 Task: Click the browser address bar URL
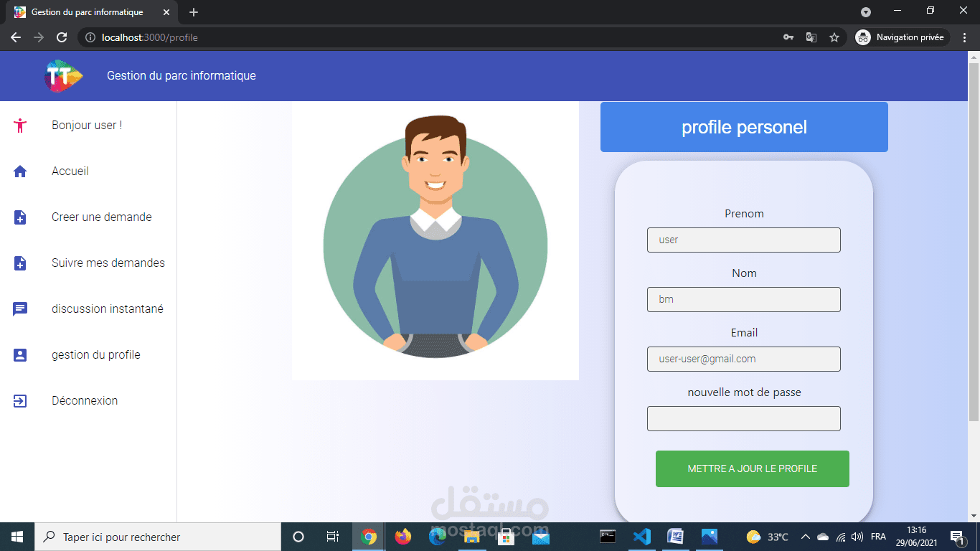pyautogui.click(x=150, y=37)
